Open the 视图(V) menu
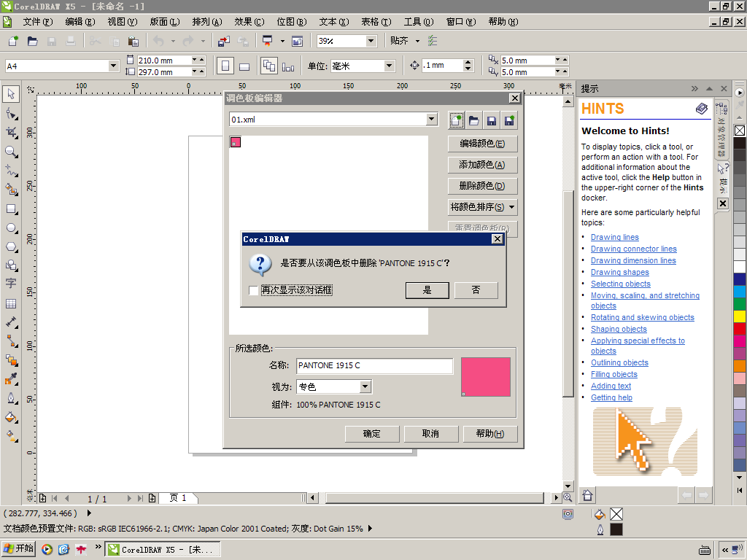 (x=123, y=22)
